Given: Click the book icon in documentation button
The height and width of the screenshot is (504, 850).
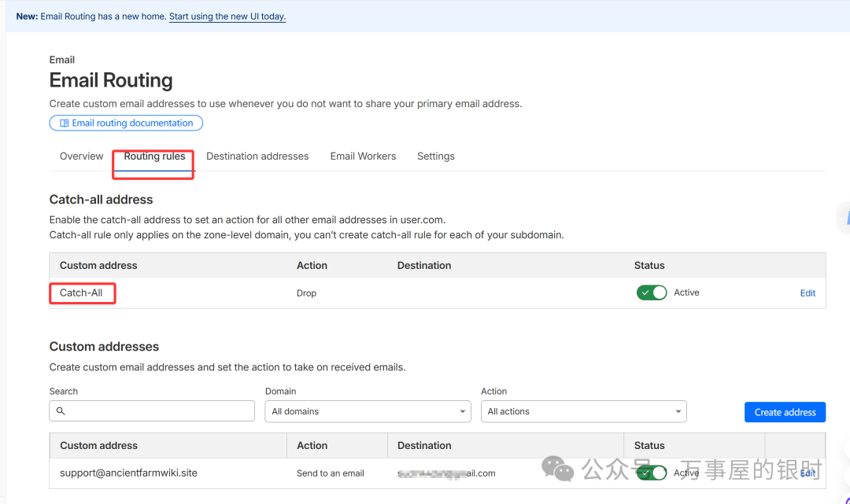Looking at the screenshot, I should click(64, 123).
